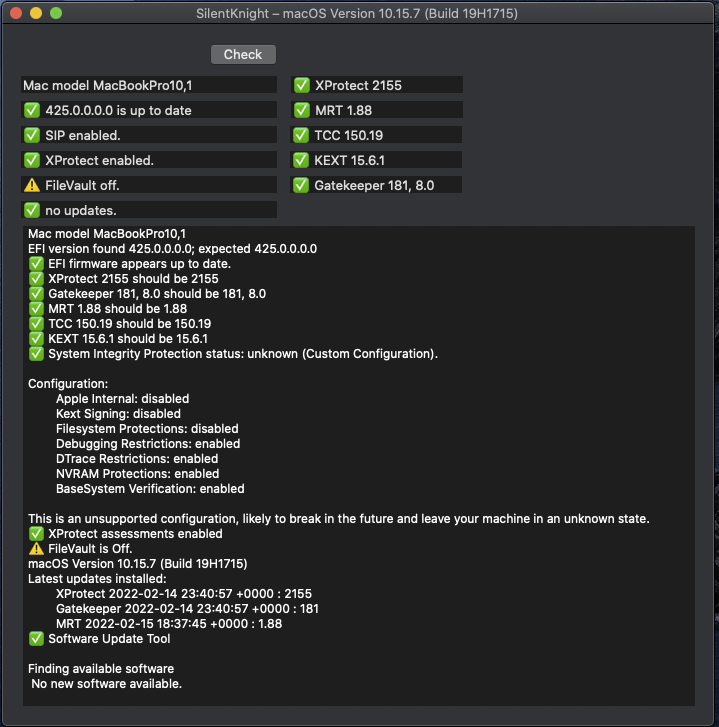Click the checkmark beside XProtect 2155 field
719x727 pixels.
click(x=302, y=85)
